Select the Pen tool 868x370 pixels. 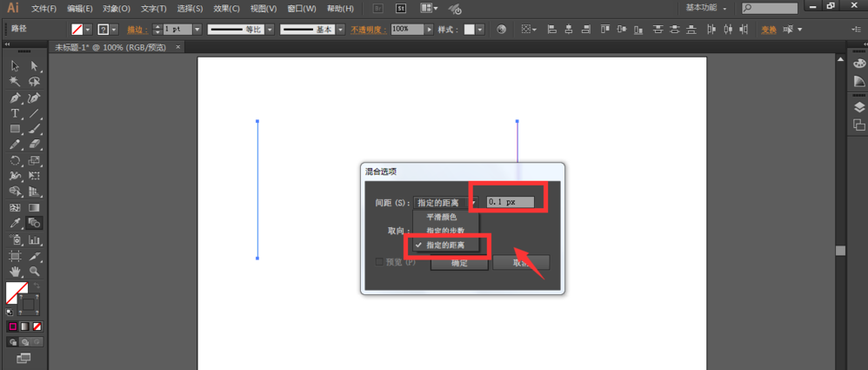(x=15, y=98)
